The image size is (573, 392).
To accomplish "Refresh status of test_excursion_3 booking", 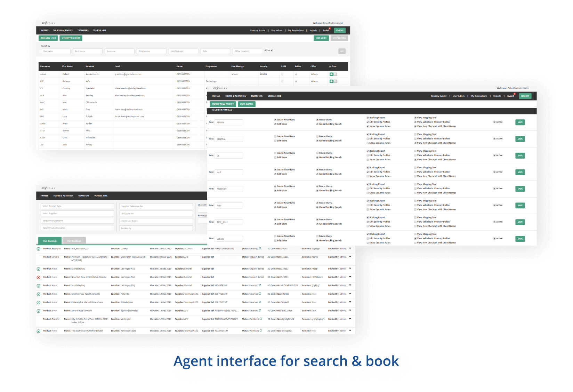I will pos(260,248).
